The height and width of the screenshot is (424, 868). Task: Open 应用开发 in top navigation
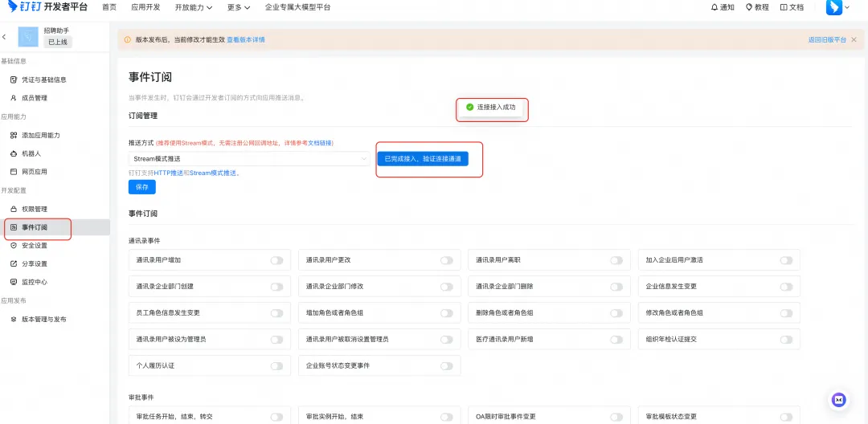point(145,8)
